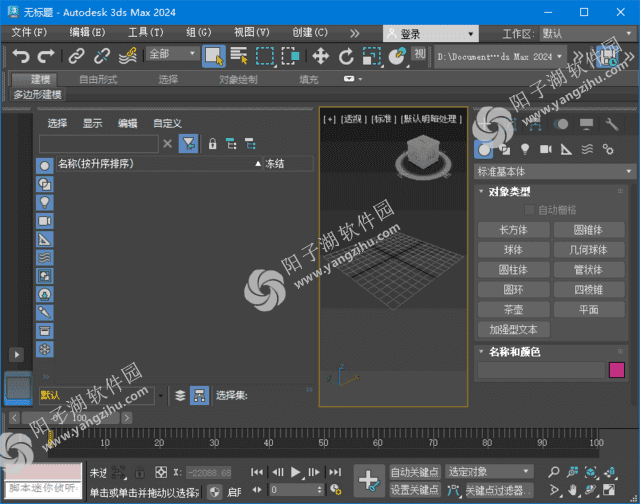Toggle window/crossing selection mode

point(290,56)
